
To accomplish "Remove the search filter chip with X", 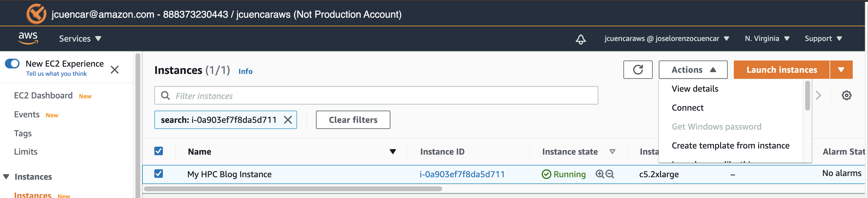I will point(288,120).
